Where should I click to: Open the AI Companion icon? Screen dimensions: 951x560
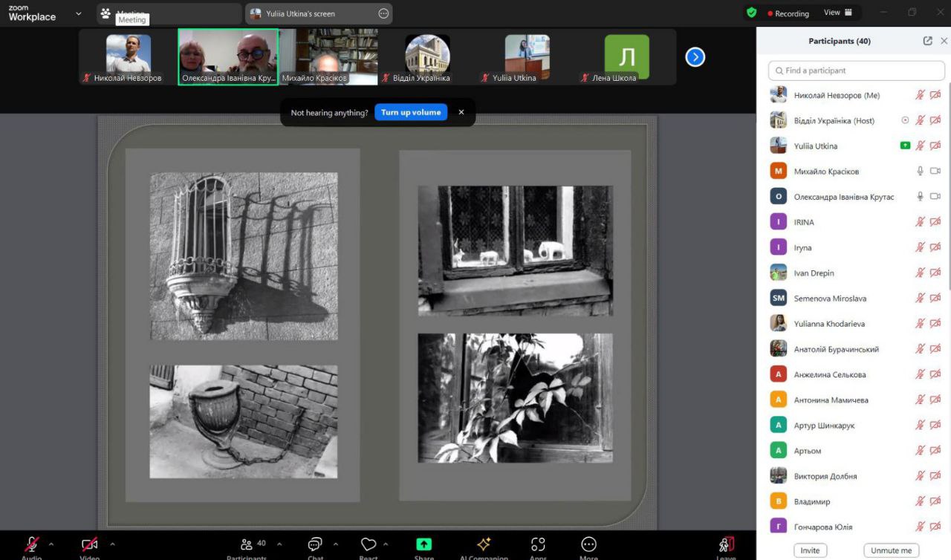(484, 544)
